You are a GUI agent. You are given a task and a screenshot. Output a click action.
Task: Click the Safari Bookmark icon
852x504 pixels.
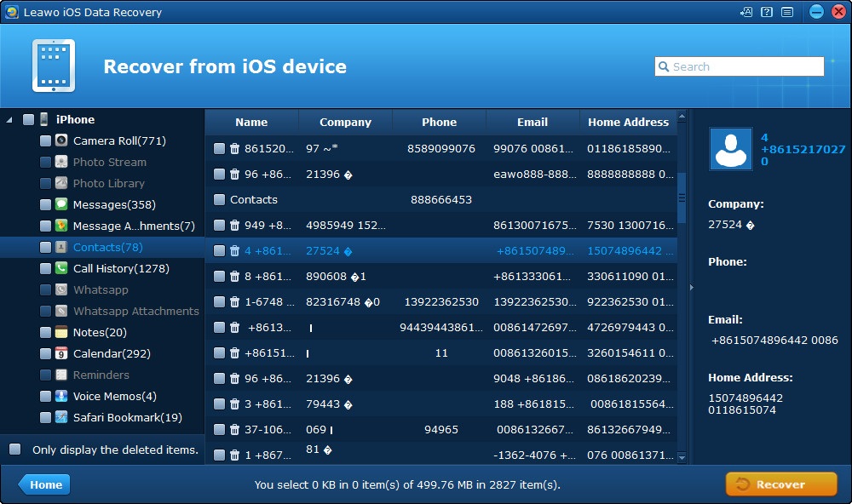61,417
